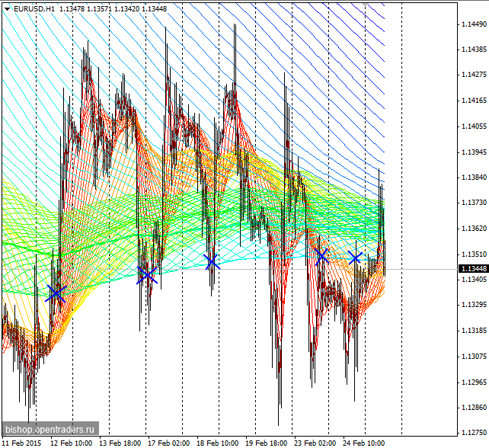Viewport: 489px width, 448px height.
Task: Click the grey chart shift triangle at top
Action: coord(365,5)
